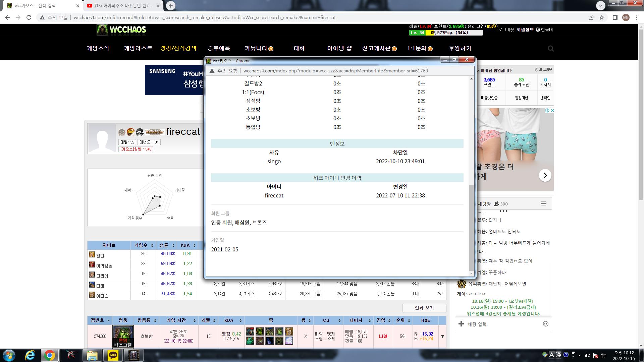The height and width of the screenshot is (362, 644).
Task: Close the wcc카오스 전적 검색 tab
Action: pyautogui.click(x=78, y=6)
